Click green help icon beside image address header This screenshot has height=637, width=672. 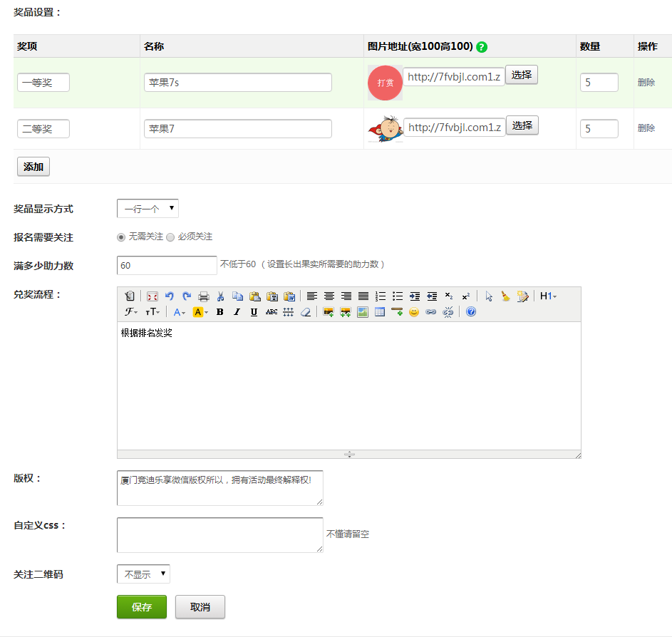[x=482, y=47]
